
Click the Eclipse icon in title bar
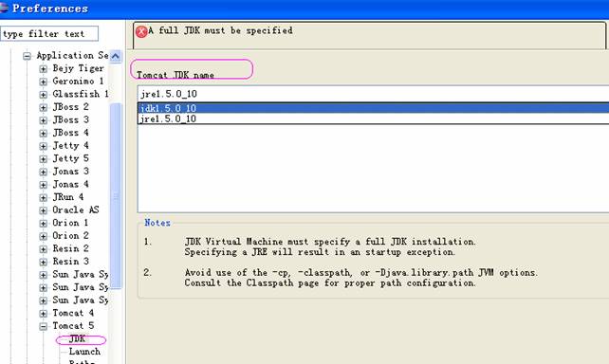tap(4, 8)
